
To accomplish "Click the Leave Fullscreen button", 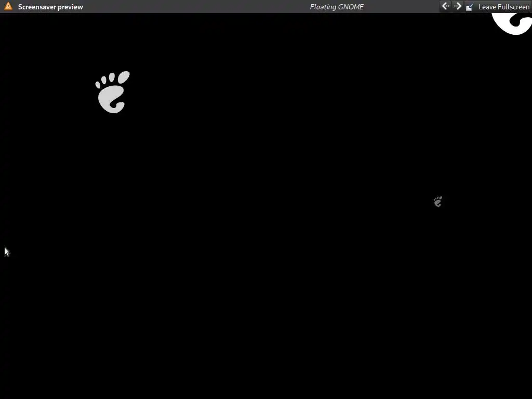I will coord(497,7).
